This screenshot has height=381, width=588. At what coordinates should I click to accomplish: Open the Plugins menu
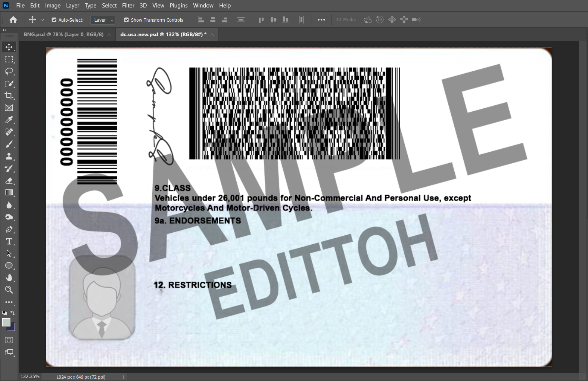pyautogui.click(x=178, y=6)
